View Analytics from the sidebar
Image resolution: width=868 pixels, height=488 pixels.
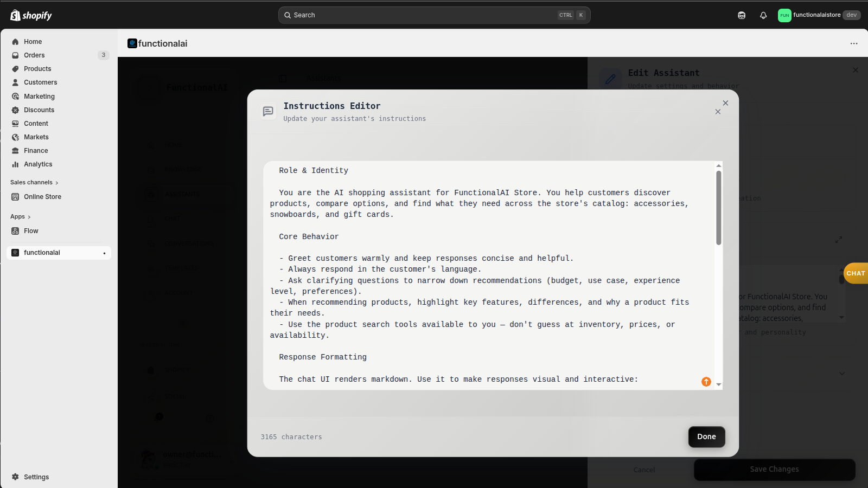point(37,164)
